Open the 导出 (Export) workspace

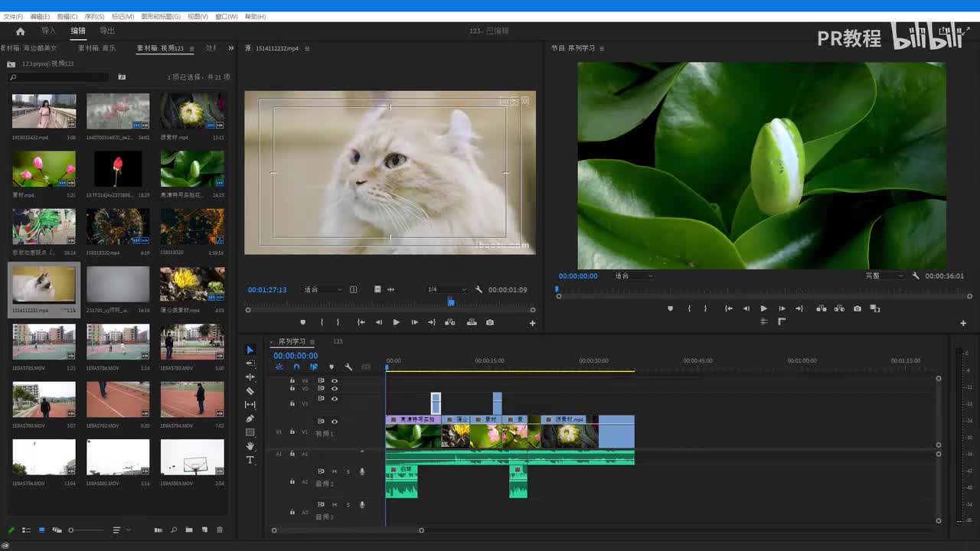(107, 31)
